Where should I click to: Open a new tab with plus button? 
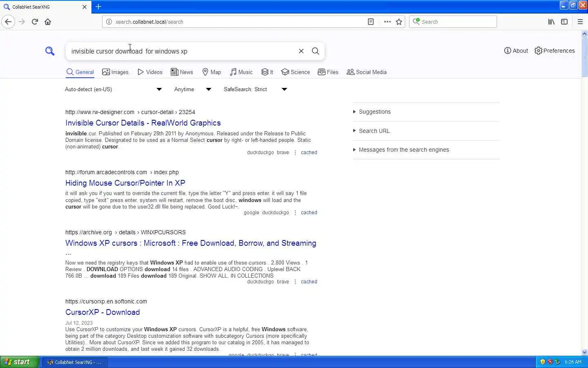click(98, 7)
